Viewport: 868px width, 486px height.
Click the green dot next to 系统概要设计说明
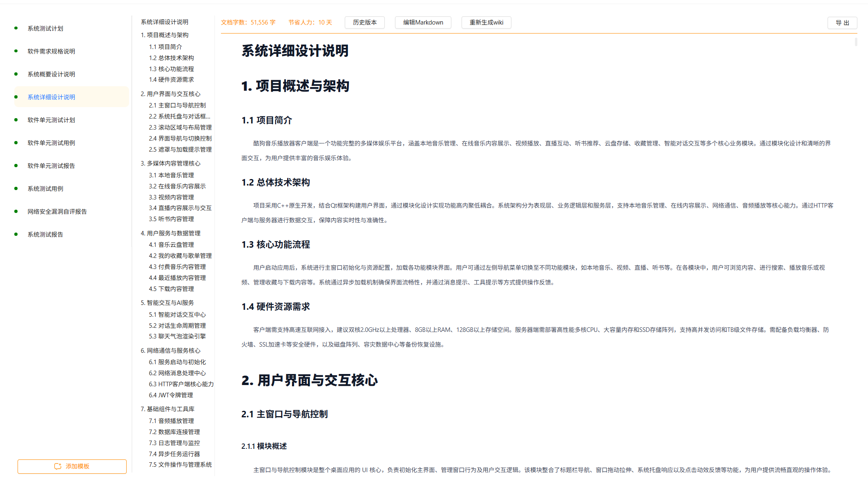tap(16, 74)
